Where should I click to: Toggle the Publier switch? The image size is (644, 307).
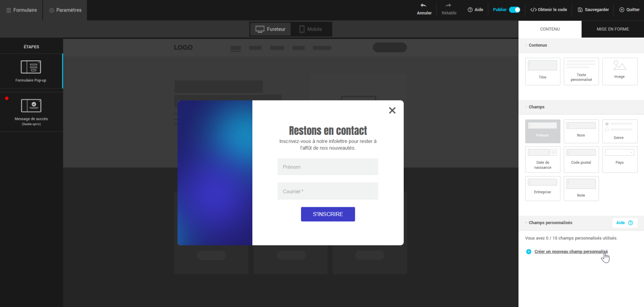coord(514,10)
